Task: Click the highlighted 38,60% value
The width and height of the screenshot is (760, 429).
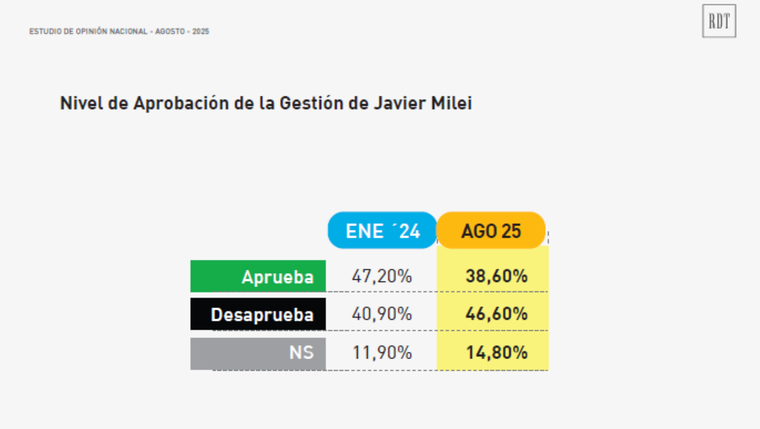Action: click(x=496, y=276)
